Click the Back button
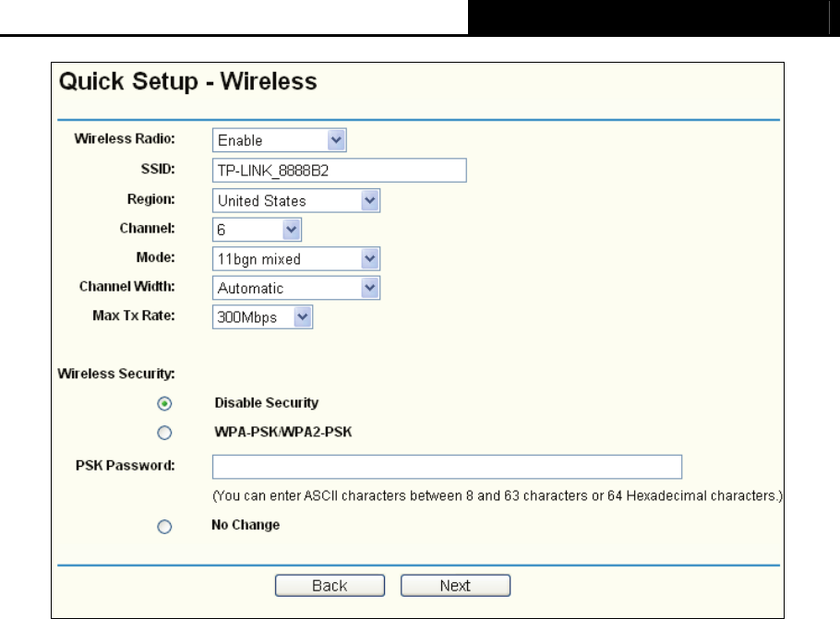 pos(330,586)
